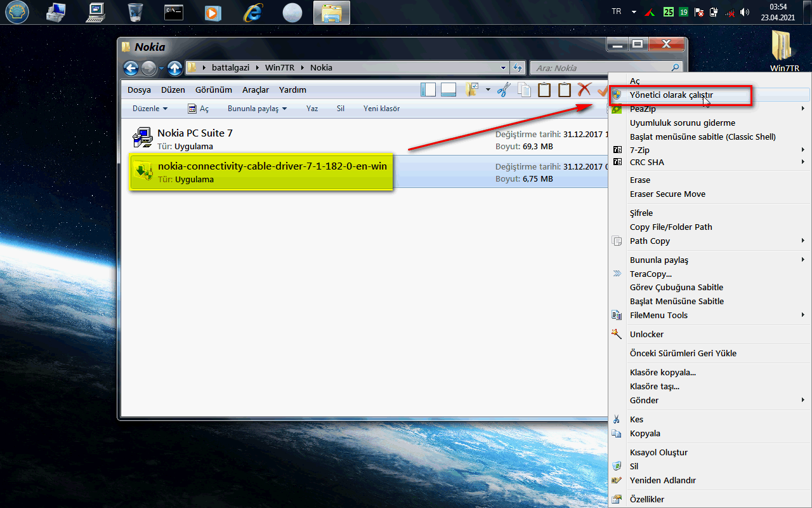
Task: Open the folder options icon in toolbar
Action: tap(471, 90)
